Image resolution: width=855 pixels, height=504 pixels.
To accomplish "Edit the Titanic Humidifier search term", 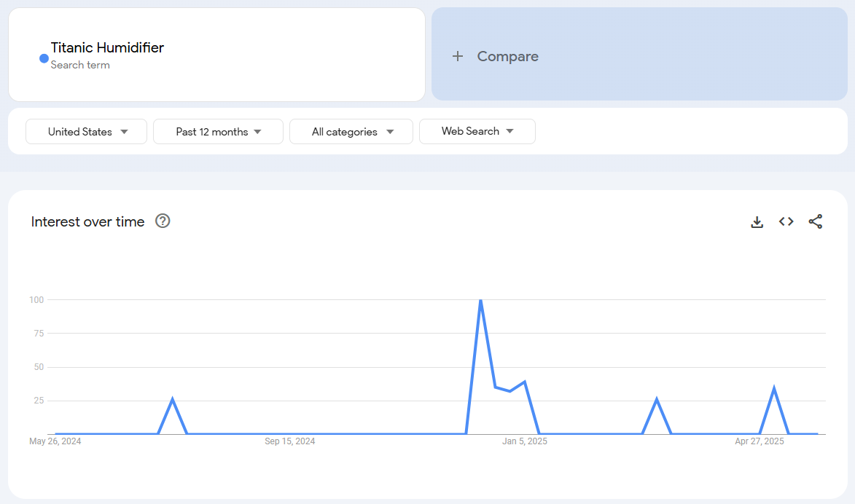I will pos(107,48).
